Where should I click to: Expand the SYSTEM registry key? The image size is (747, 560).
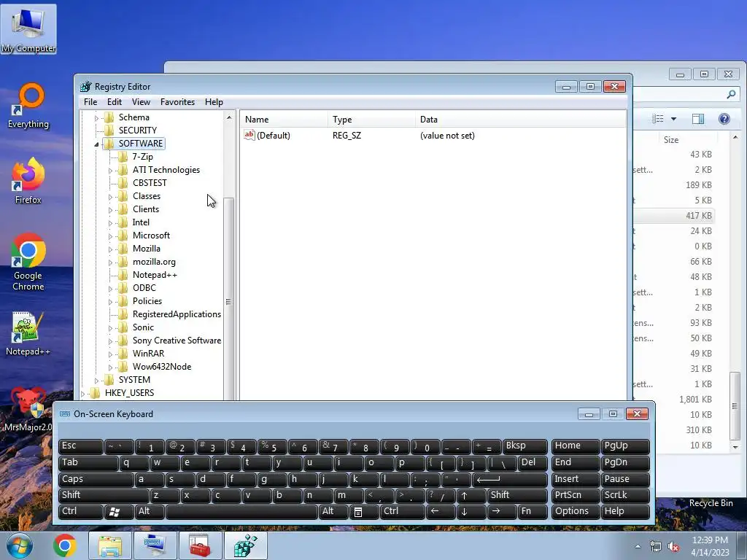(96, 380)
